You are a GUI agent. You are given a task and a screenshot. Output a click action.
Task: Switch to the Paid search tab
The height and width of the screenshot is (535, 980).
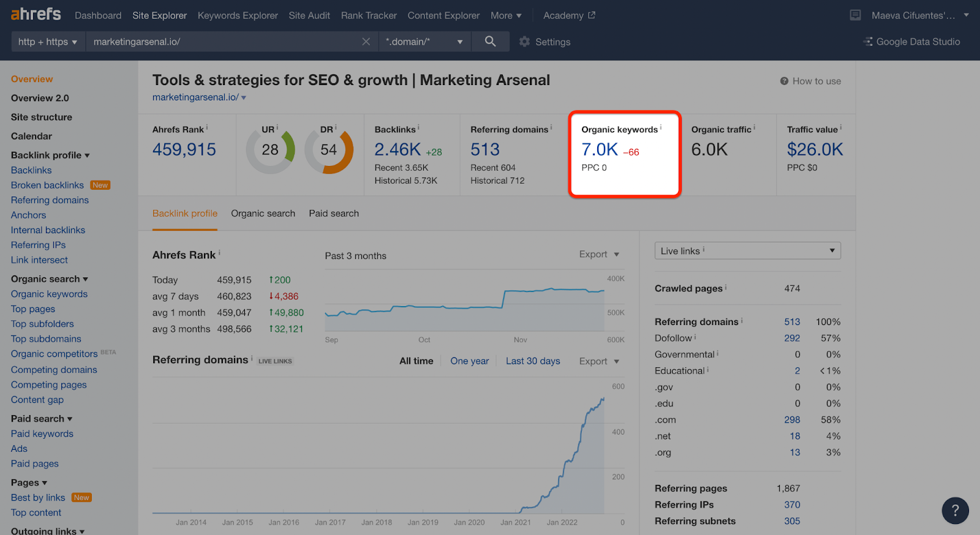click(334, 214)
